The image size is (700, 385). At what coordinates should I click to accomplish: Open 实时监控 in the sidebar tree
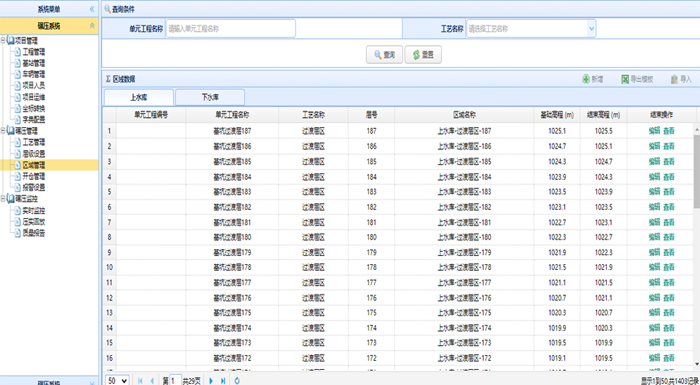(34, 210)
